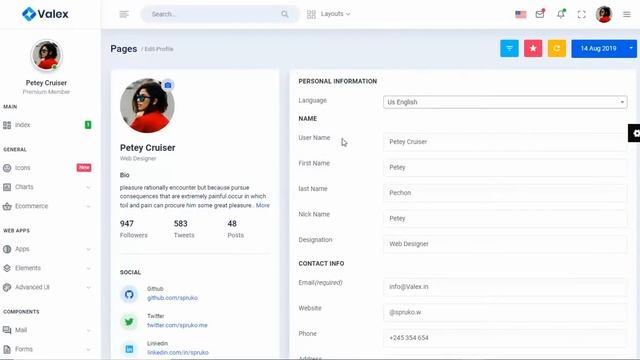Click the Advanced UI palette icon
The image size is (640, 360).
coord(7,287)
